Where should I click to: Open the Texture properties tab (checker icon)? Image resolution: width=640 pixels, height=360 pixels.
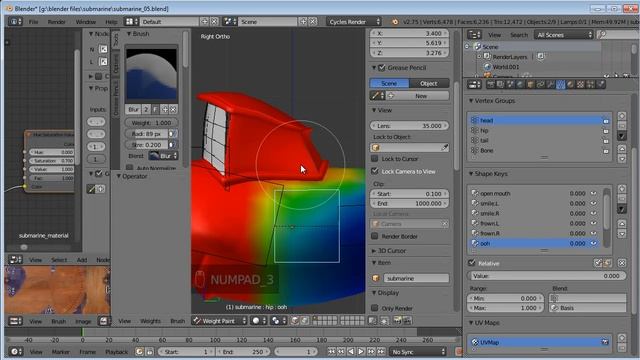click(x=580, y=84)
